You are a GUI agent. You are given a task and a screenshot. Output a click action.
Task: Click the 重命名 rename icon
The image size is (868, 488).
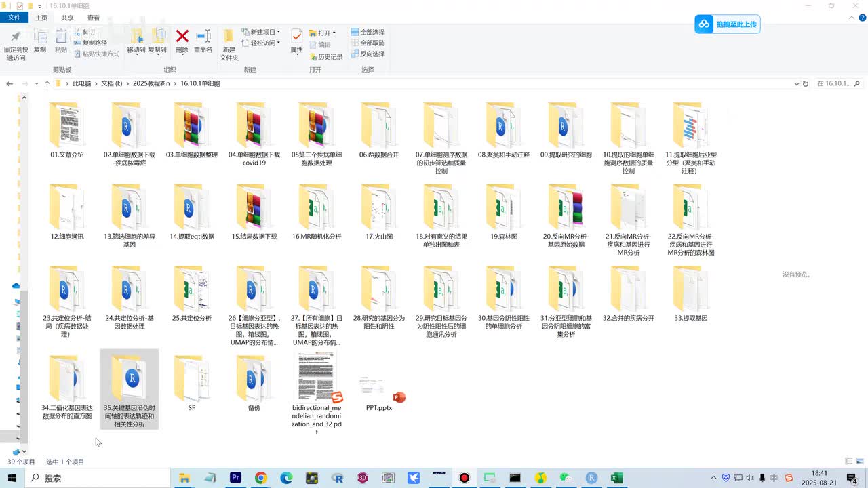pos(203,36)
